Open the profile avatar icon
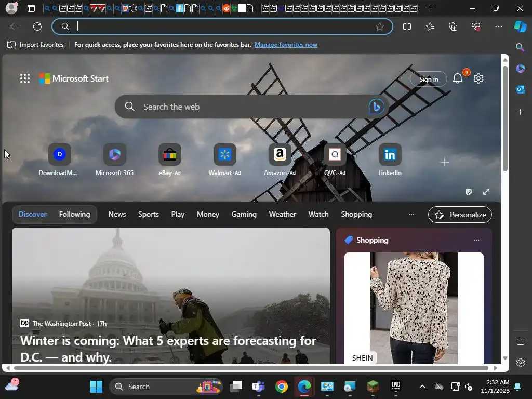The width and height of the screenshot is (532, 399). click(11, 8)
